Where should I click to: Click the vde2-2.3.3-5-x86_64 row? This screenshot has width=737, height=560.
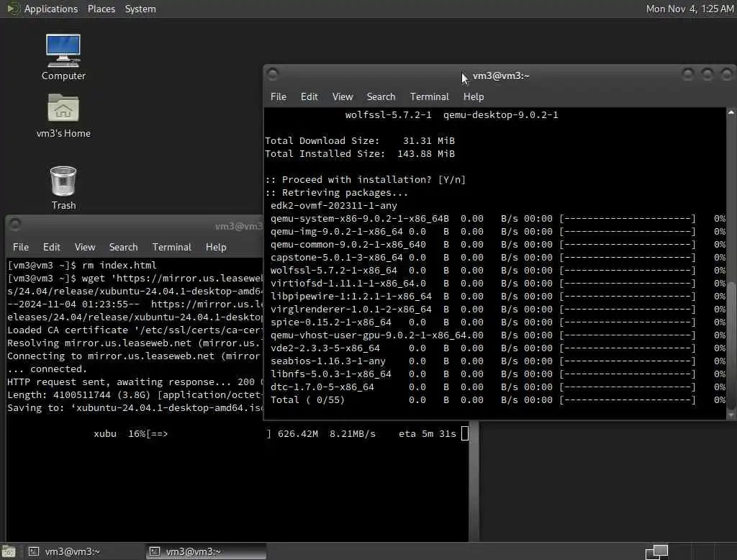[498, 348]
